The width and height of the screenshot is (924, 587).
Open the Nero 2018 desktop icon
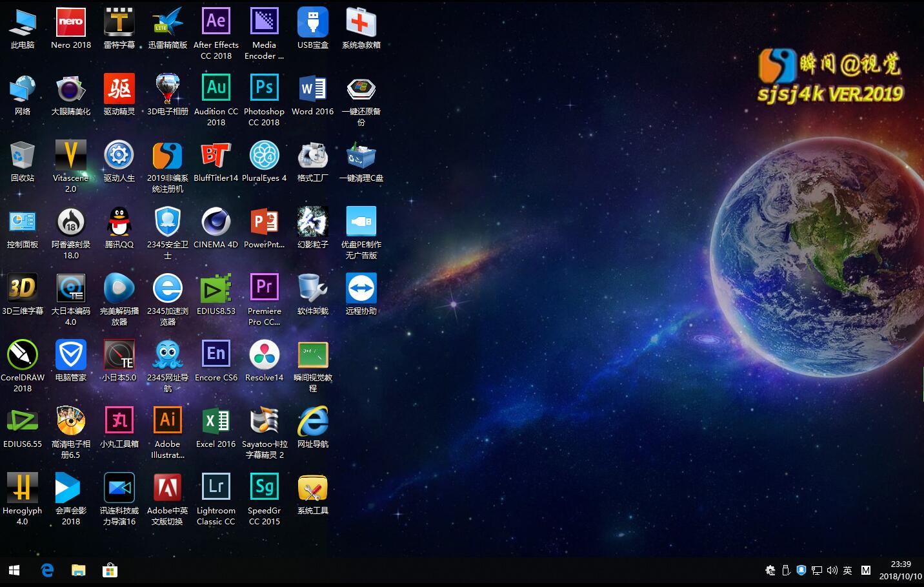coord(71,23)
